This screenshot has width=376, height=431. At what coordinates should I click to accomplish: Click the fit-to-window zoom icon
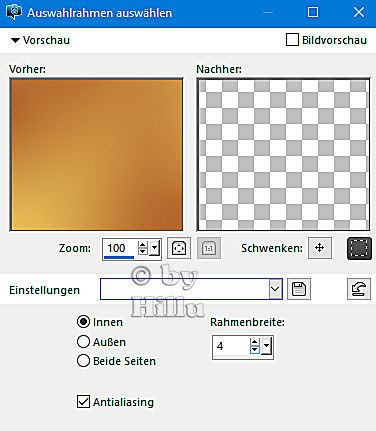point(179,248)
